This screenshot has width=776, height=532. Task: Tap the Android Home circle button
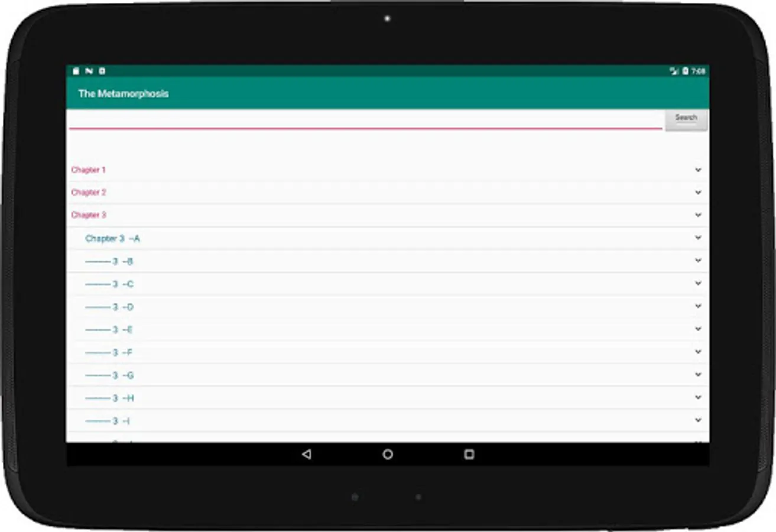click(x=388, y=454)
